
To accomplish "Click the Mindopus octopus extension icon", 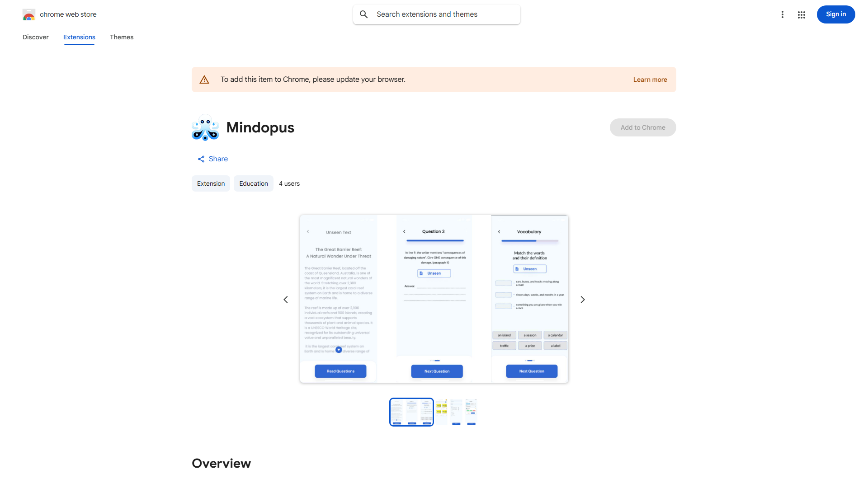I will 205,127.
